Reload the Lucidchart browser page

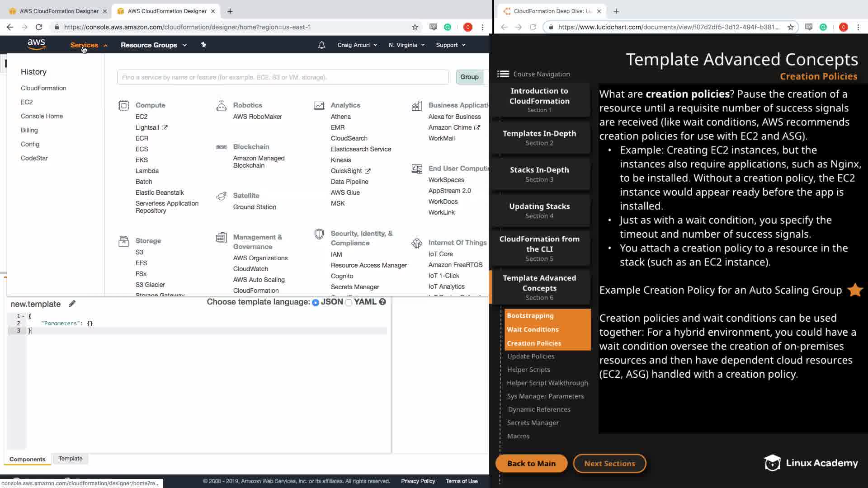(533, 27)
